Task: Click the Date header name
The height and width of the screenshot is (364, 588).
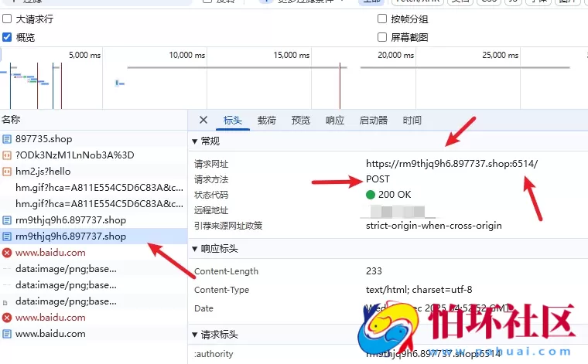Action: coord(203,308)
